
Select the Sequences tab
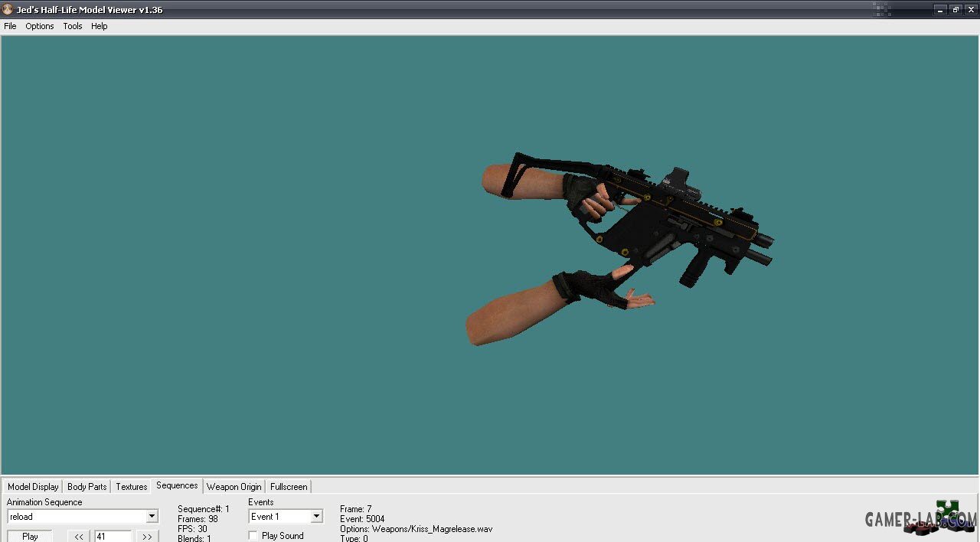point(177,485)
